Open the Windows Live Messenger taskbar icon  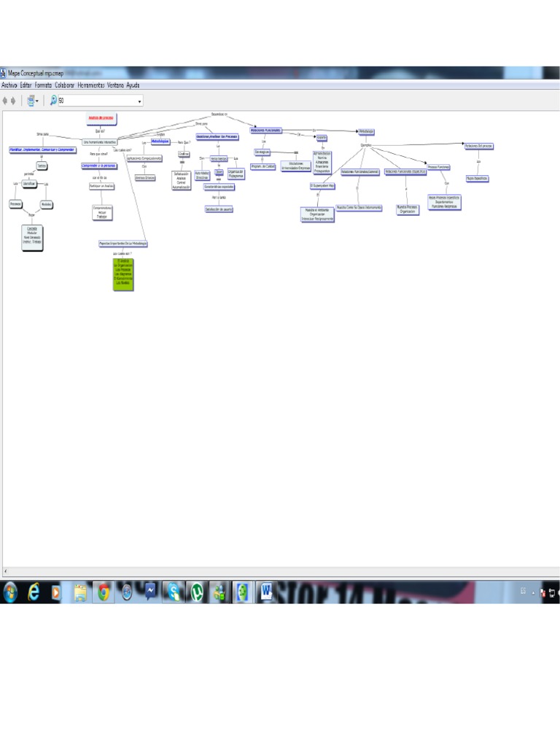coord(219,593)
